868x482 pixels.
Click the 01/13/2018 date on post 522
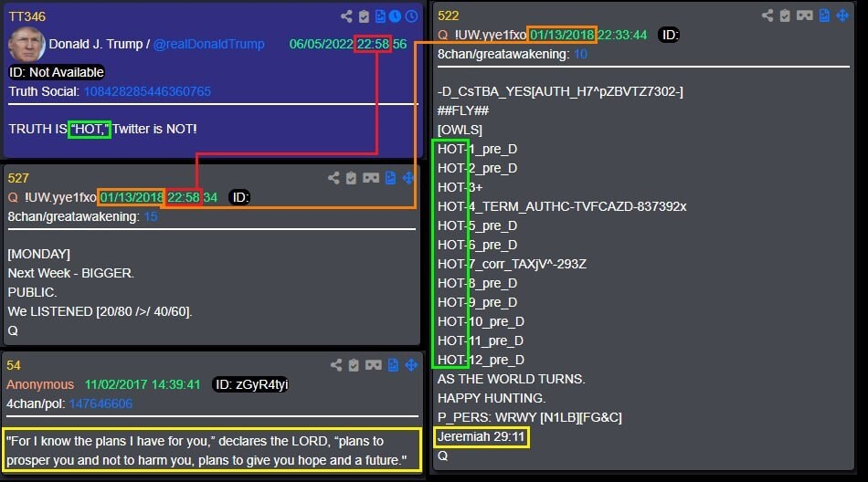coord(562,35)
